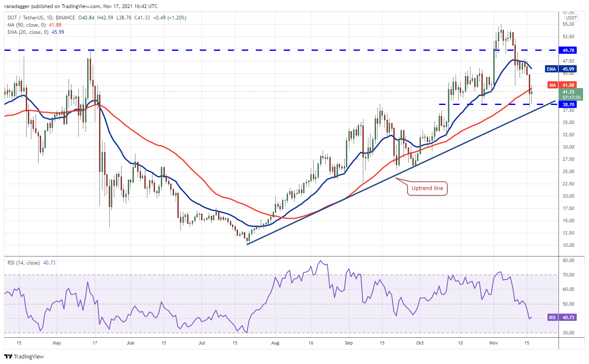The height and width of the screenshot is (364, 589).
Task: Click the red MA tag on price axis
Action: pos(552,85)
